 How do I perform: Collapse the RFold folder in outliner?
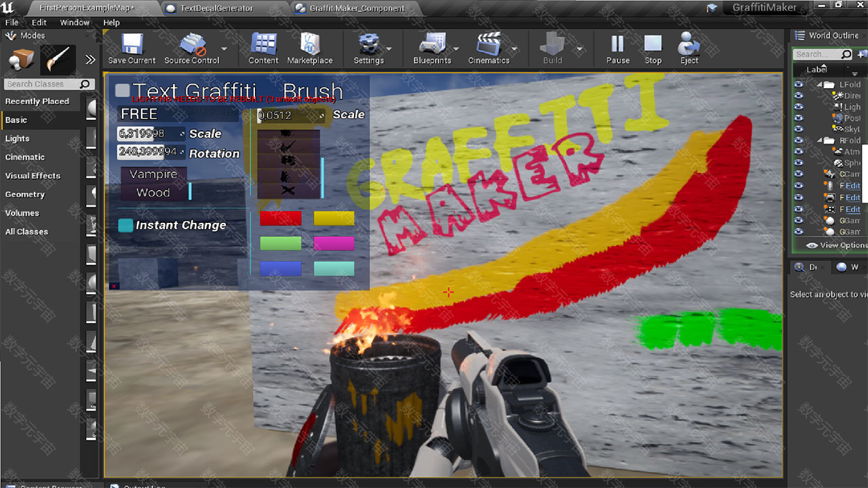click(x=819, y=140)
